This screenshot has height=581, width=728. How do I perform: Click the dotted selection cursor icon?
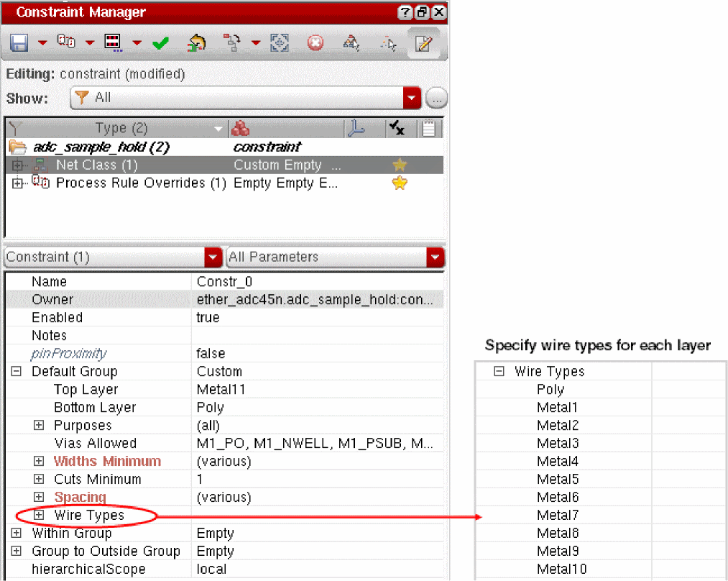coord(388,43)
